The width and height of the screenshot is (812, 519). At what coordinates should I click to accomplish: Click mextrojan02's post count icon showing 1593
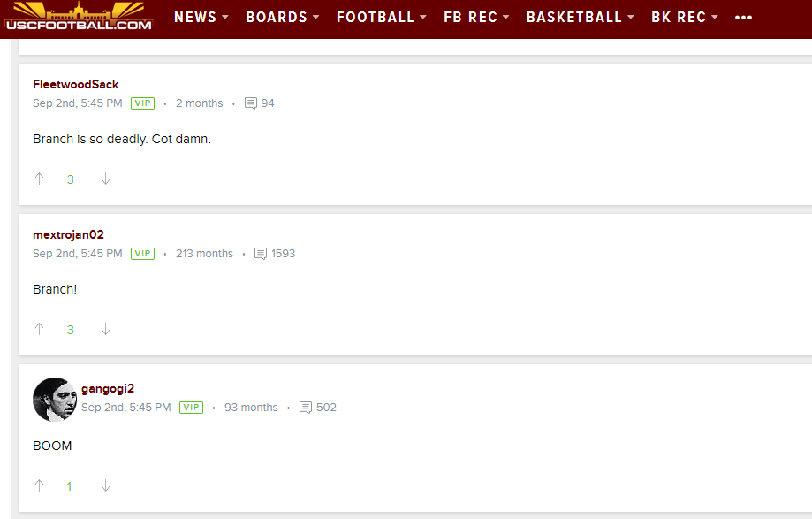click(261, 254)
